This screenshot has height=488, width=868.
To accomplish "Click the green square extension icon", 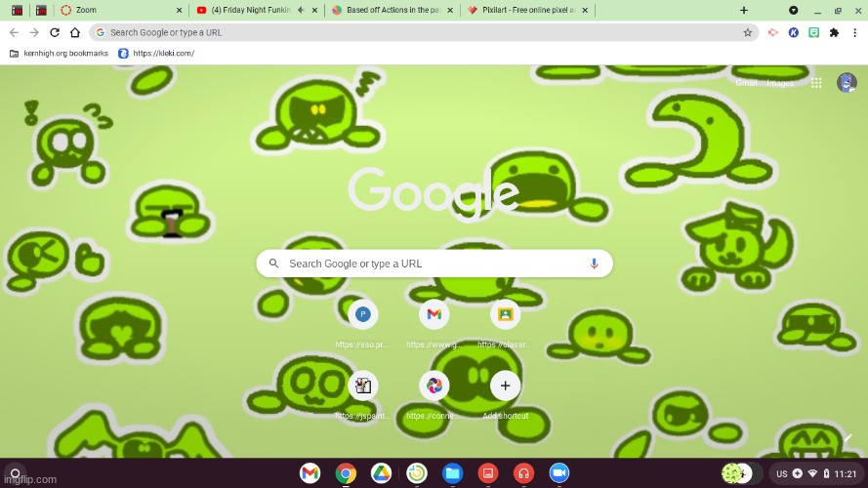I will point(813,32).
